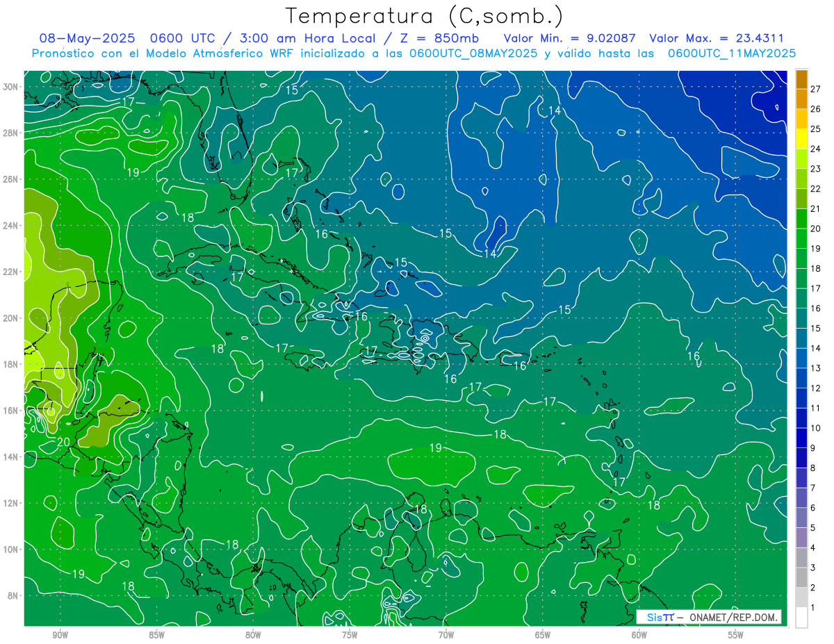The width and height of the screenshot is (834, 644).
Task: Click the '80W' longitude axis label
Action: [x=253, y=635]
